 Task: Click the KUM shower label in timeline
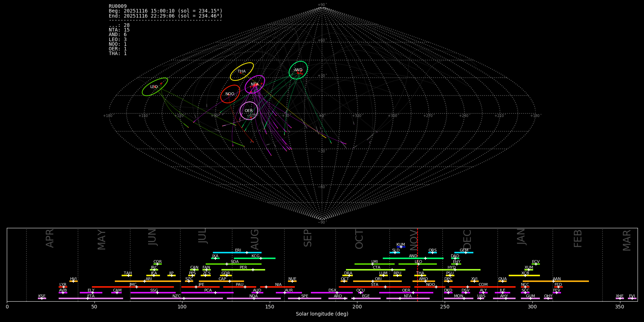tap(400, 245)
